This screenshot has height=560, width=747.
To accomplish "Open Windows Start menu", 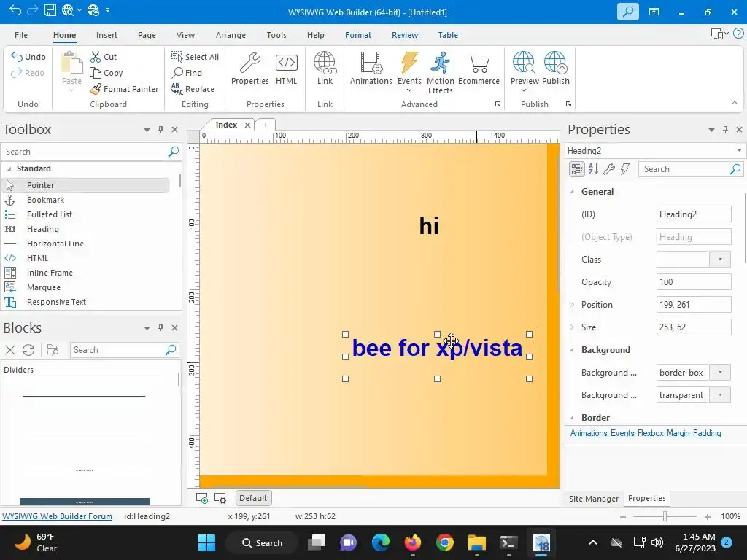I will point(206,542).
